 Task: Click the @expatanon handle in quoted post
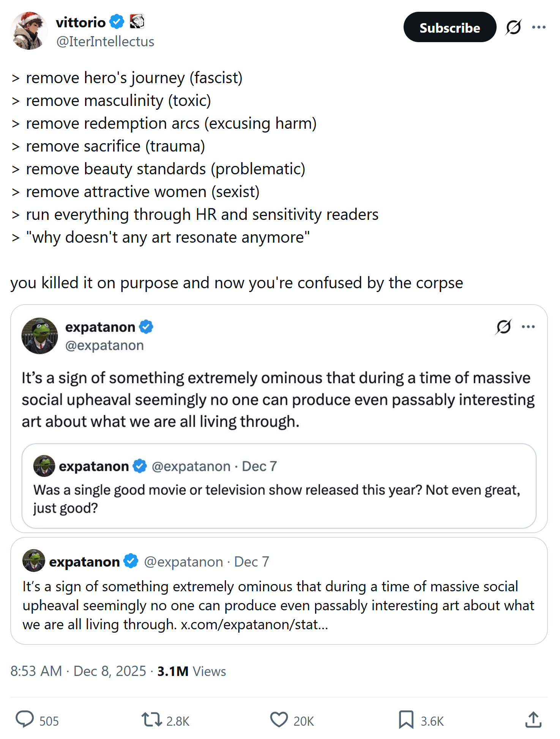tap(104, 346)
